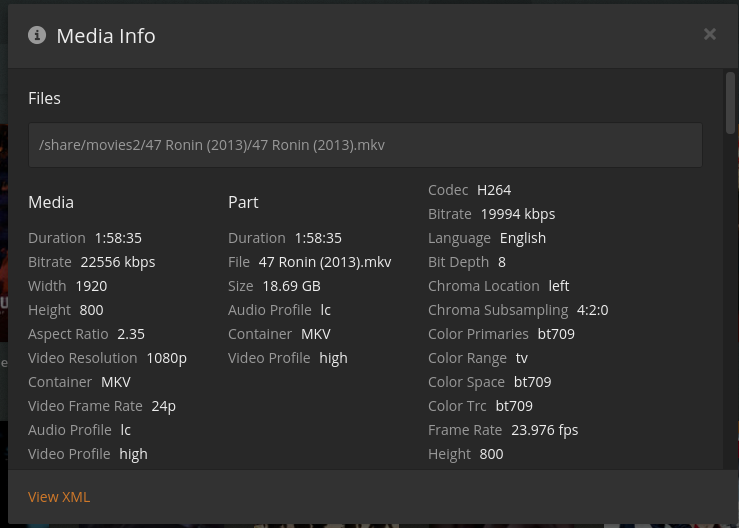This screenshot has width=739, height=528.
Task: Click the Media column heading
Action: pos(51,202)
